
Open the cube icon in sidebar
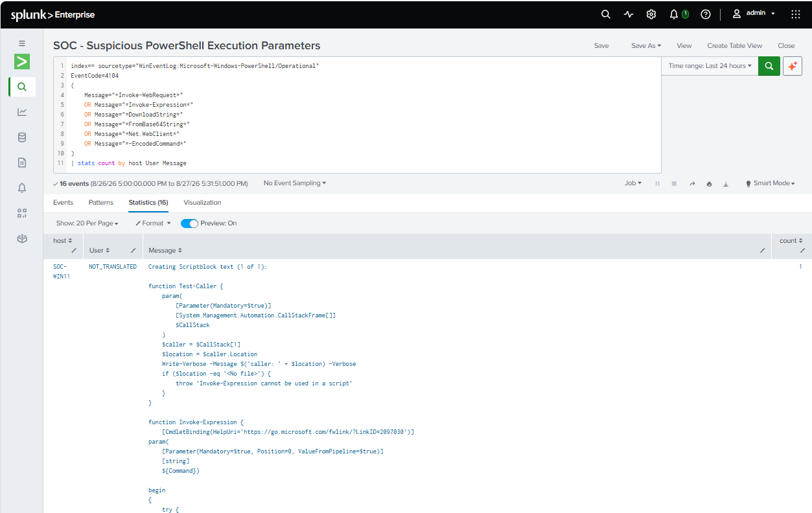(22, 238)
